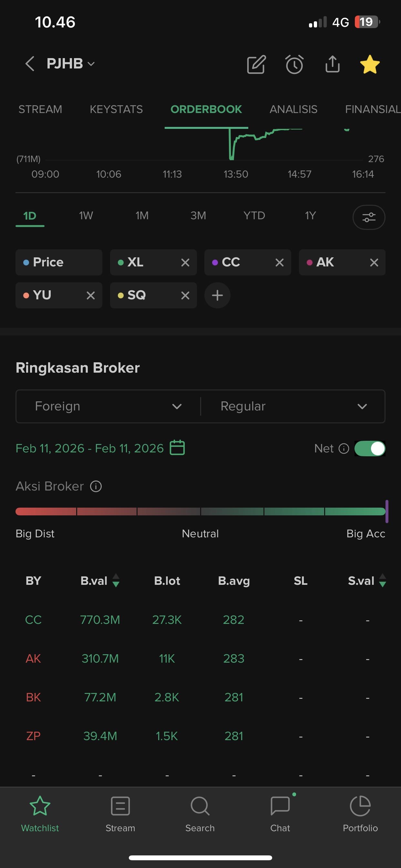Select the 1W chart timeframe
This screenshot has height=868, width=401.
(x=86, y=216)
